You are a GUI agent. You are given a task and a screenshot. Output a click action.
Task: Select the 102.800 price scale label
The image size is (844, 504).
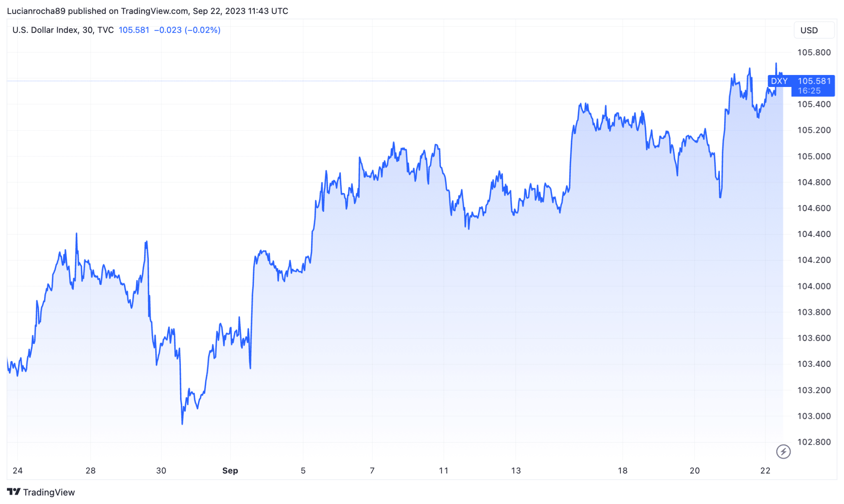click(814, 442)
